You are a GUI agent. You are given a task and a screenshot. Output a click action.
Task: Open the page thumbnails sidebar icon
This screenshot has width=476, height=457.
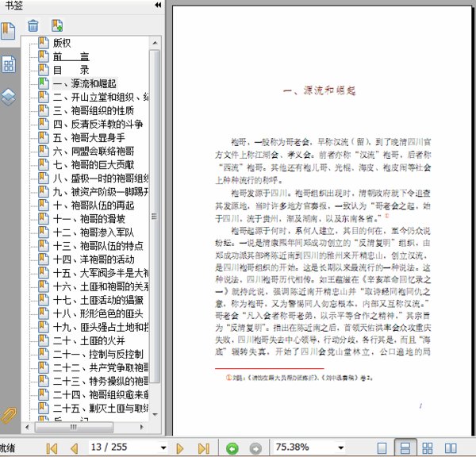[x=9, y=64]
